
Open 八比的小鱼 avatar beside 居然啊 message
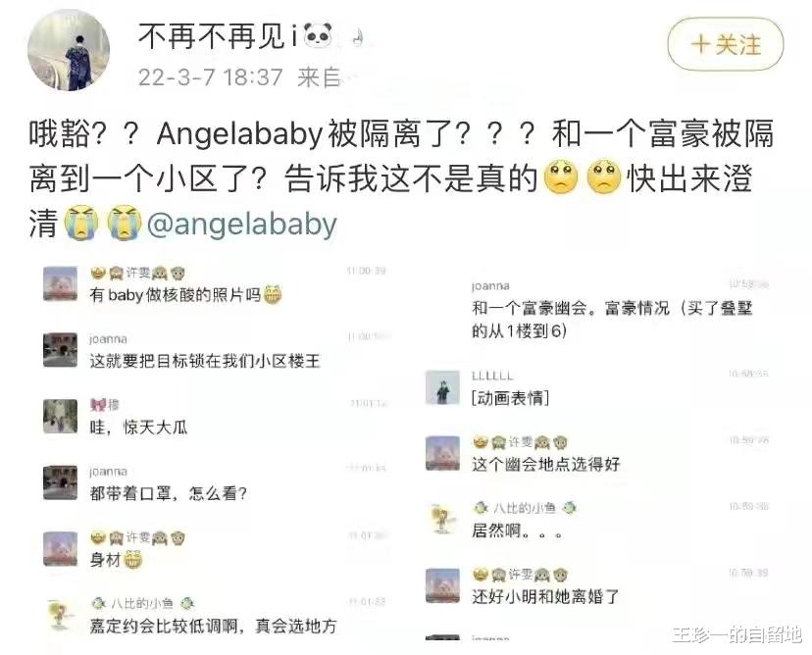[442, 520]
